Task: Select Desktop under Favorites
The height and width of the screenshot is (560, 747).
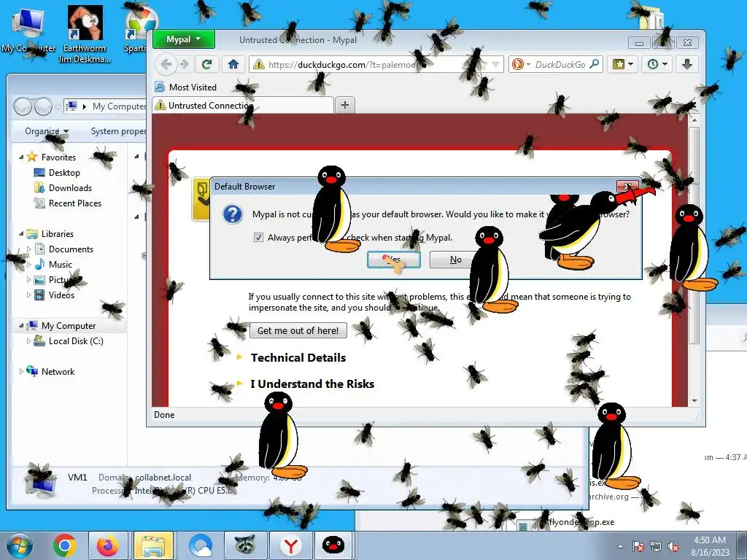Action: [64, 172]
